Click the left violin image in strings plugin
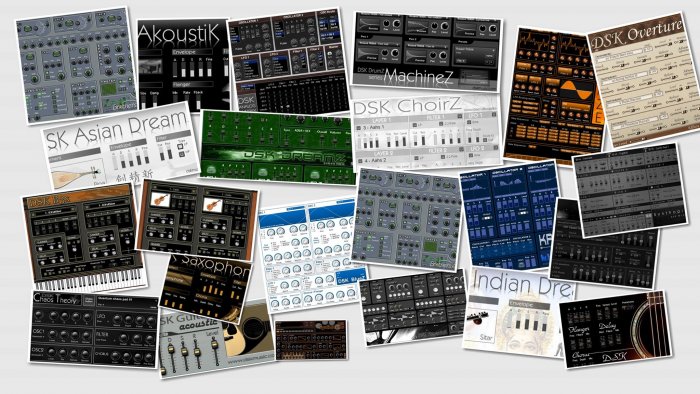 coord(160,199)
